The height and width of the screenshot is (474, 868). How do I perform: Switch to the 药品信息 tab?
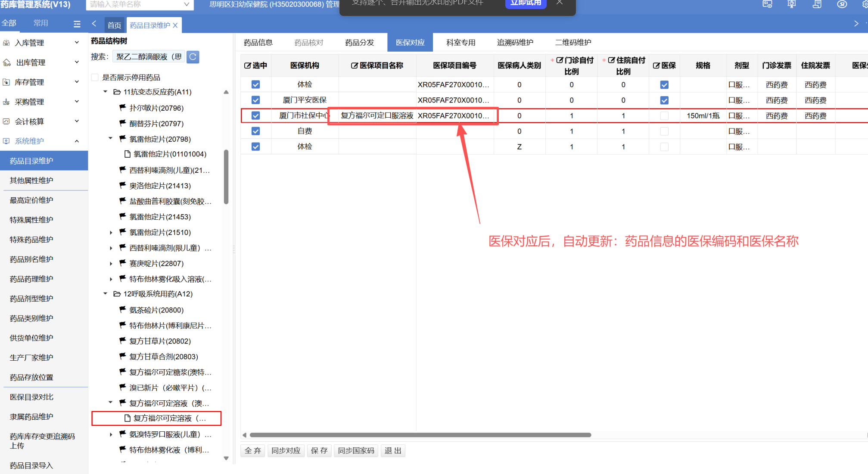click(258, 42)
